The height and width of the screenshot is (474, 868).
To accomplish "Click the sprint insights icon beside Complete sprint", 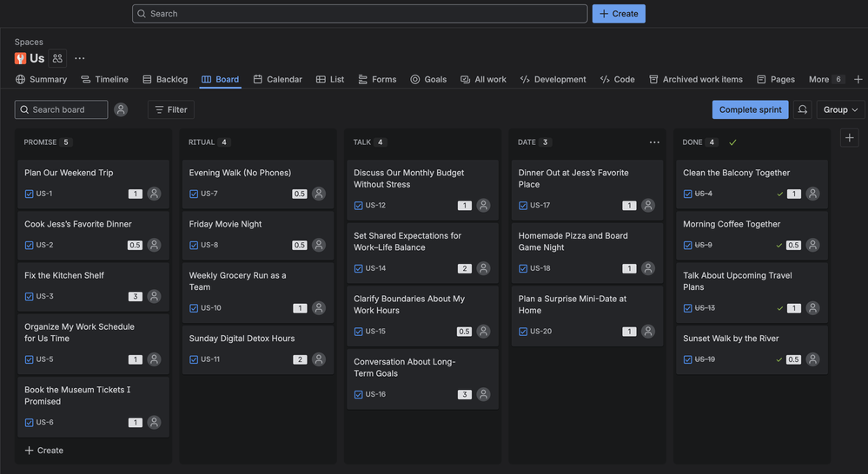I will point(803,109).
